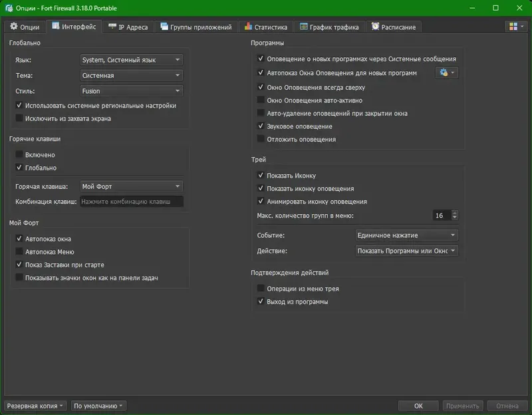Screen dimensions: 532x415
Task: Click the ОК button
Action: pyautogui.click(x=418, y=404)
